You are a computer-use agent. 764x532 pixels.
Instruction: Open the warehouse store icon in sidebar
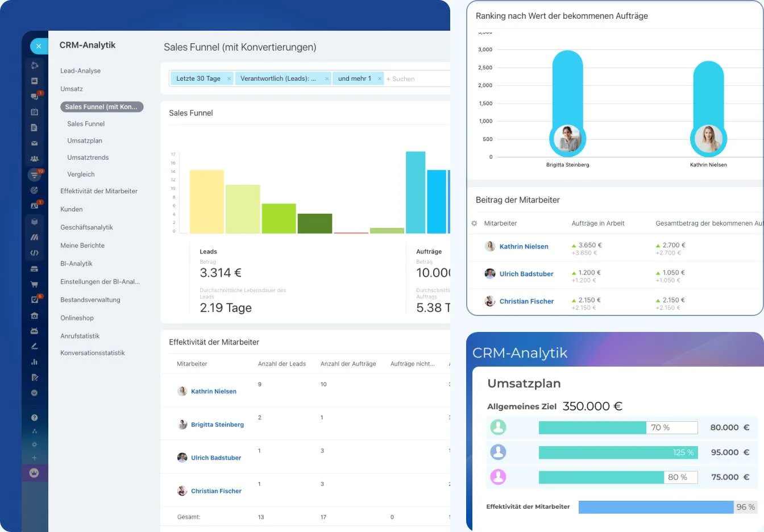34,315
